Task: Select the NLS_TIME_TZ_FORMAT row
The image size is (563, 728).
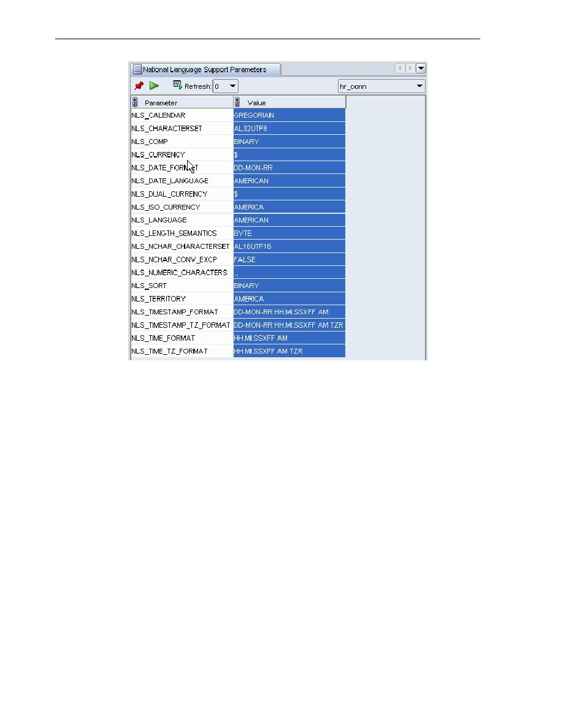Action: [239, 352]
